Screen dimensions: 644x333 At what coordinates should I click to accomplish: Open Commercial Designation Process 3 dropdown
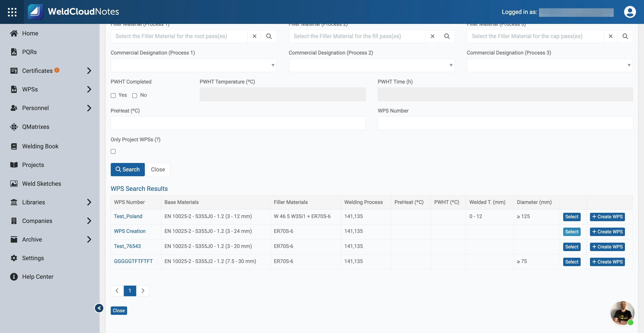click(549, 65)
